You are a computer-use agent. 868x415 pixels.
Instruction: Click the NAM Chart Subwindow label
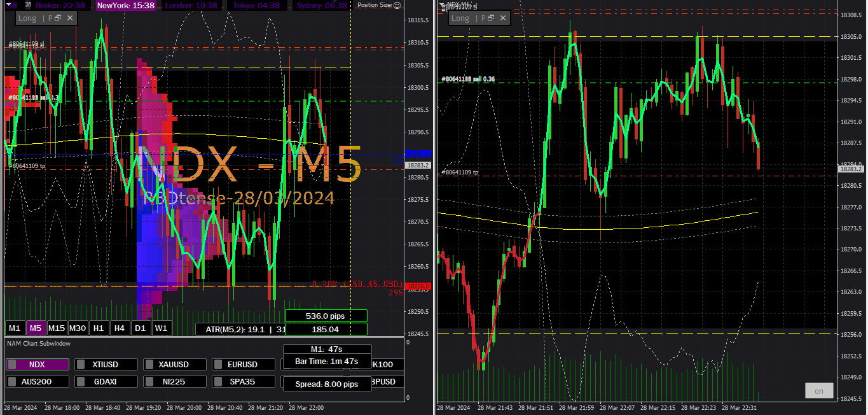pyautogui.click(x=39, y=343)
